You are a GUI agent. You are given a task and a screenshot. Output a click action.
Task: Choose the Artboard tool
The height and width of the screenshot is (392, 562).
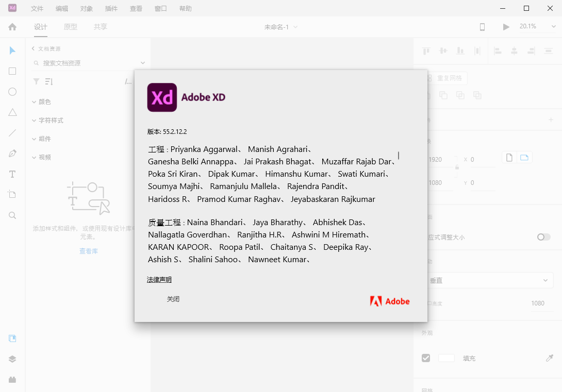(x=12, y=194)
